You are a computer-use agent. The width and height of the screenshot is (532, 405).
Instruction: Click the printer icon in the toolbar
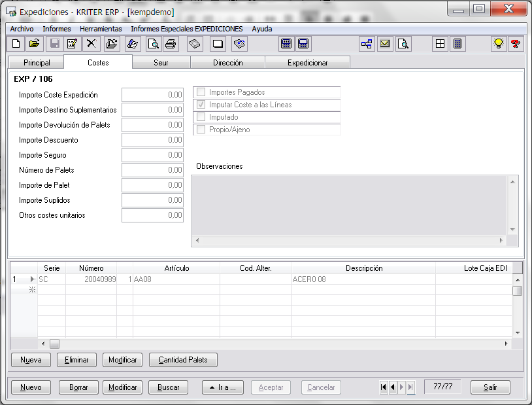click(x=171, y=44)
